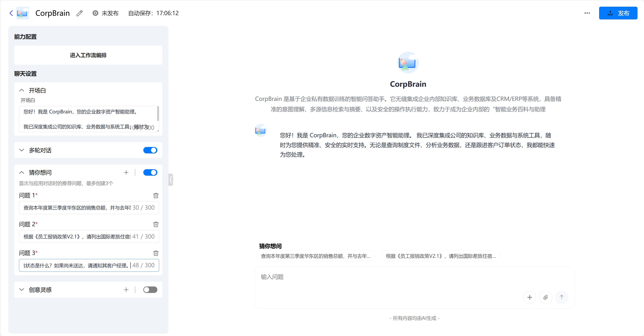Click the plus icon in the chat box

530,297
